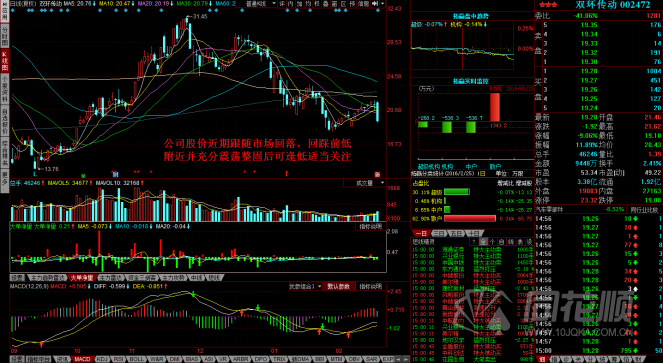Toggle the 十日 period filter

[474, 233]
